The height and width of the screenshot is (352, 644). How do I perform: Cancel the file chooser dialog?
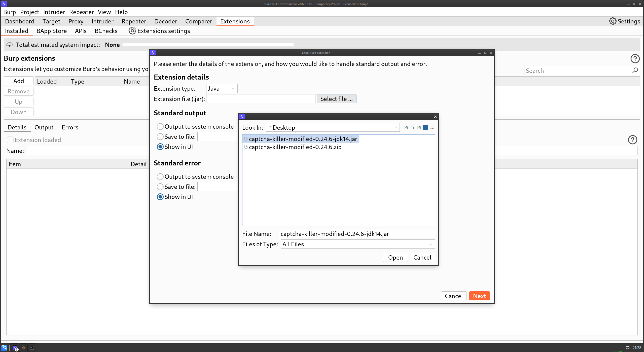tap(422, 257)
